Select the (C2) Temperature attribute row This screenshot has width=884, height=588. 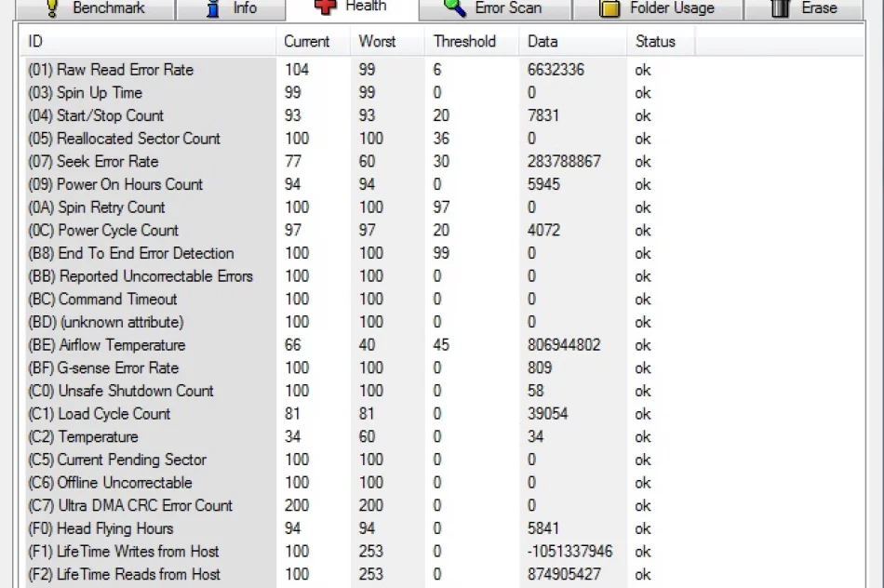pos(140,436)
